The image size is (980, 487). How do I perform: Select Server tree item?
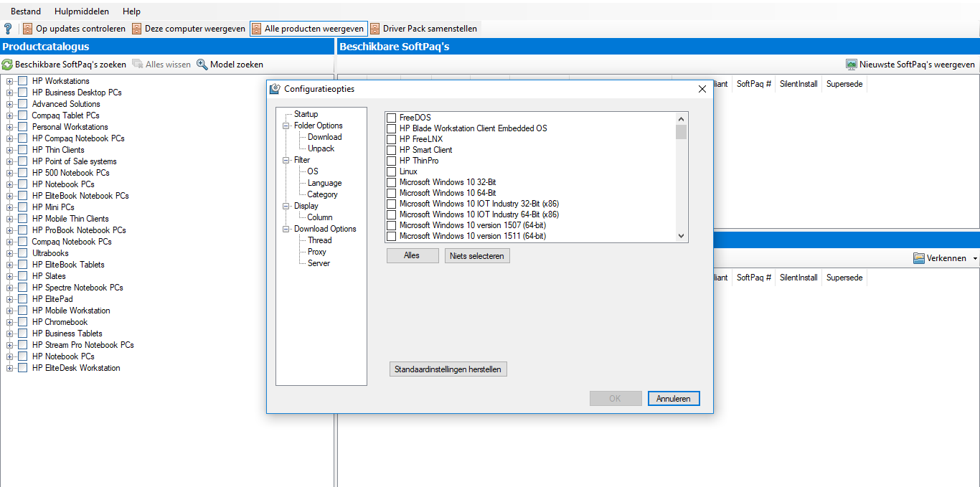(319, 263)
